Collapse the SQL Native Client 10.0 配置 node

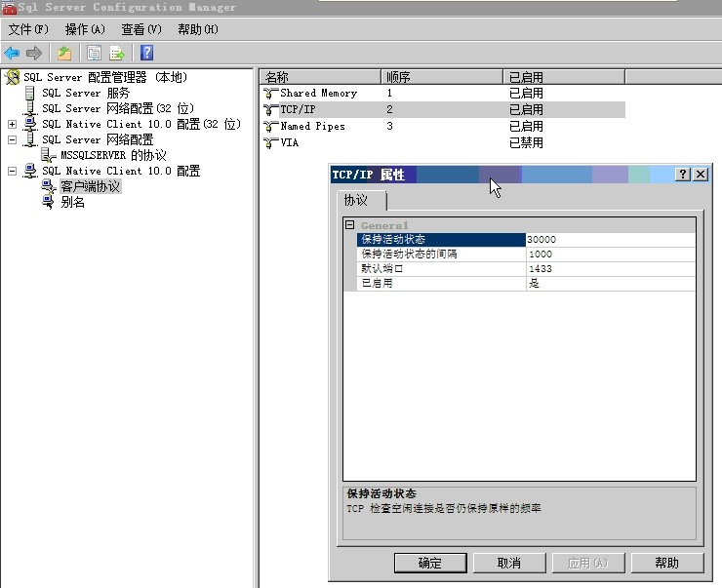pos(13,172)
